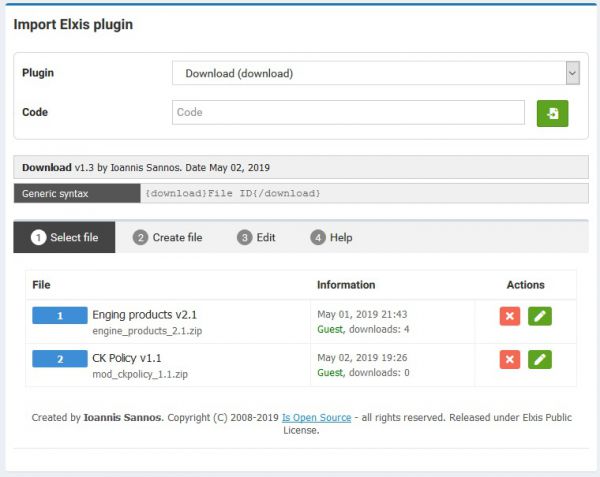
Task: Click Guest, downloads: 4 text
Action: coord(363,329)
